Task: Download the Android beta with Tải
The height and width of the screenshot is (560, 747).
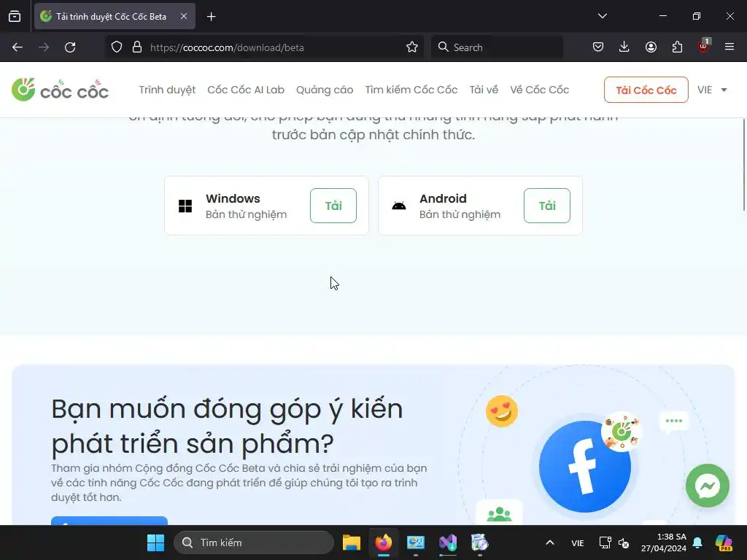Action: pyautogui.click(x=547, y=206)
